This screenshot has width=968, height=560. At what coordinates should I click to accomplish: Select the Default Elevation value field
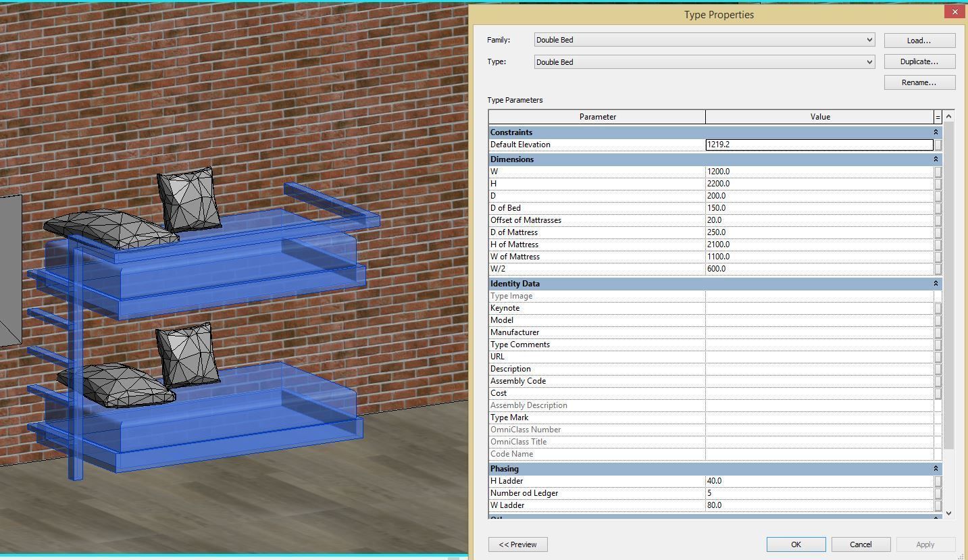[819, 144]
